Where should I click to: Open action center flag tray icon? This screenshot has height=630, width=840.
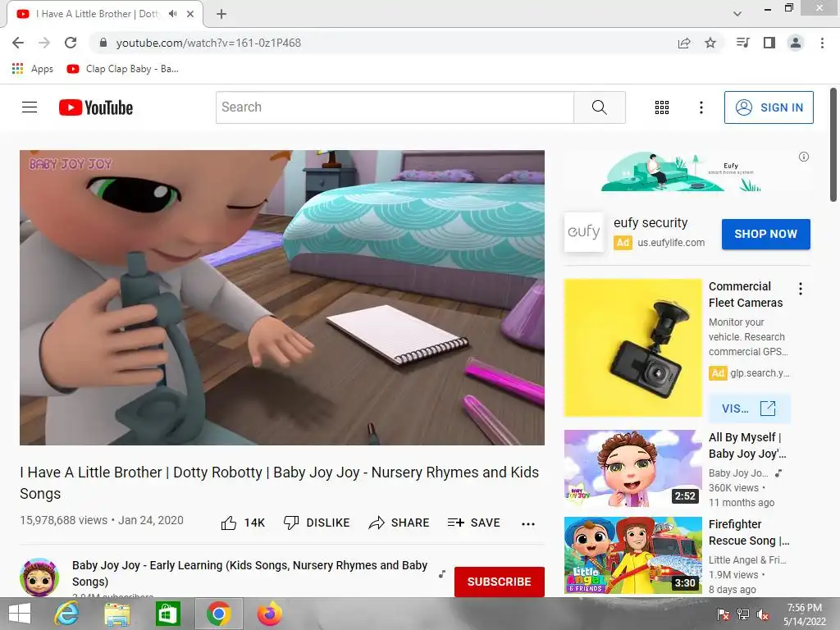click(724, 614)
